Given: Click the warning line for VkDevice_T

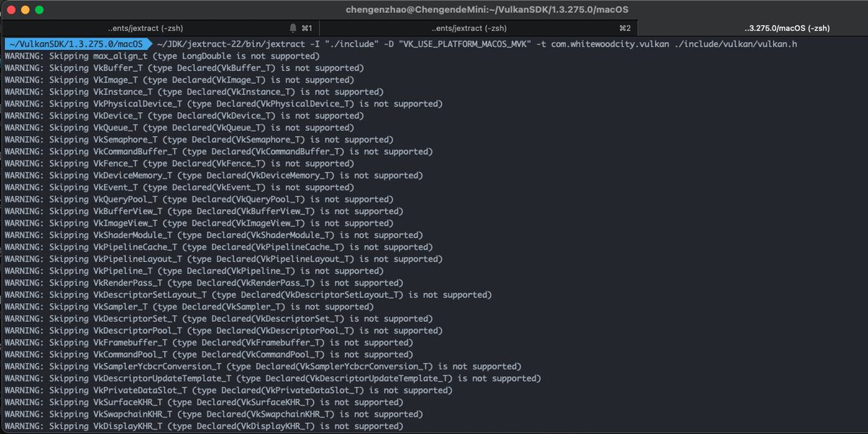Looking at the screenshot, I should coord(184,116).
